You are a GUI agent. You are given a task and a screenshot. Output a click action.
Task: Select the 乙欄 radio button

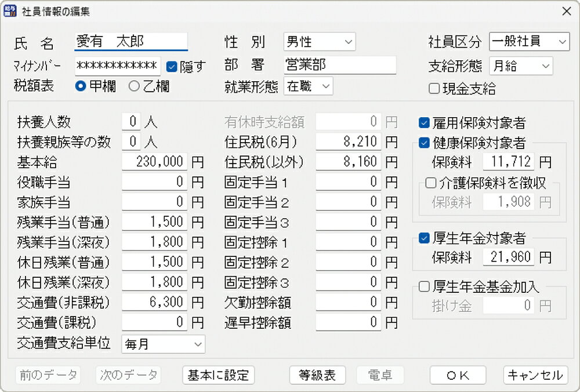pos(135,86)
